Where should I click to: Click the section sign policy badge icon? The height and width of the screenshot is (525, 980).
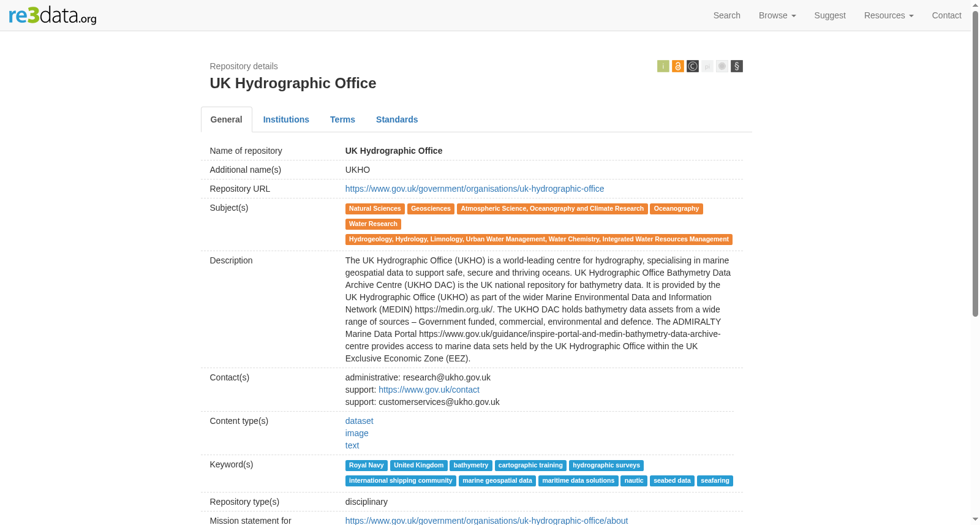737,66
